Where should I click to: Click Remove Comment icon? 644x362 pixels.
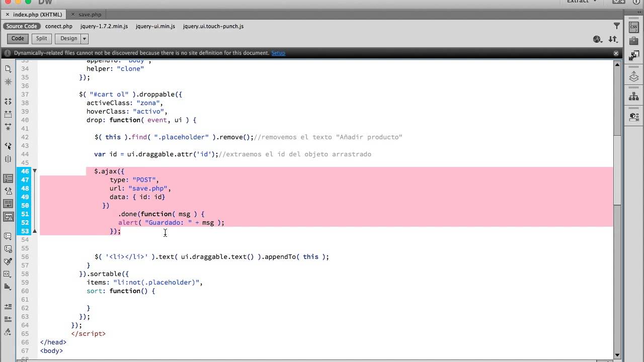pos(8,249)
